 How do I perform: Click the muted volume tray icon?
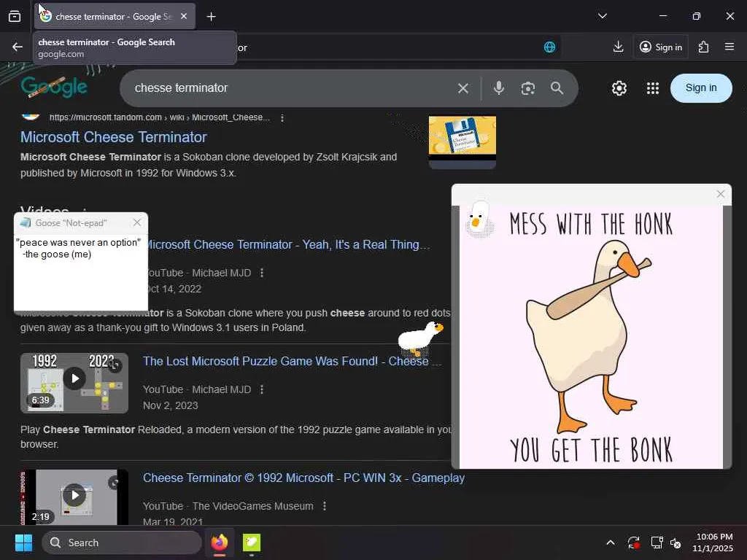(x=676, y=542)
